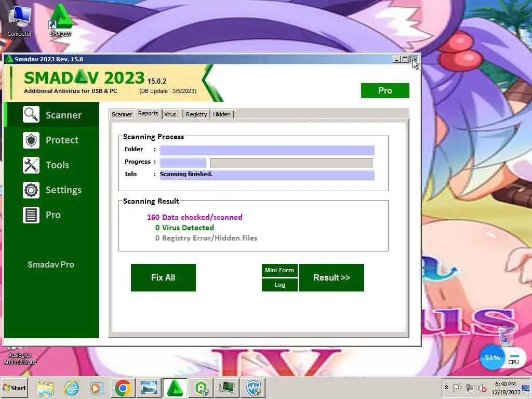Minimize the Smadav window
The height and width of the screenshot is (399, 532).
pyautogui.click(x=396, y=59)
